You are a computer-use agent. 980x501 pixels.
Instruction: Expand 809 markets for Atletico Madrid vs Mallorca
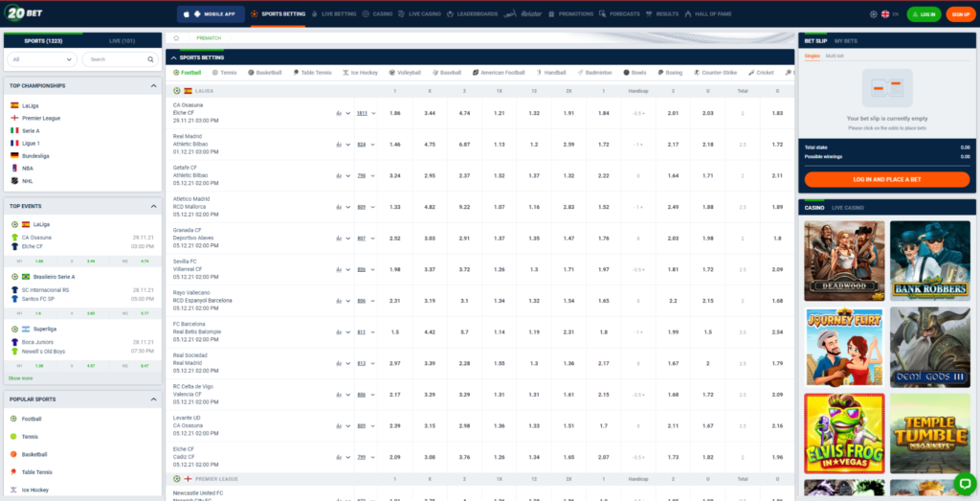pos(367,207)
